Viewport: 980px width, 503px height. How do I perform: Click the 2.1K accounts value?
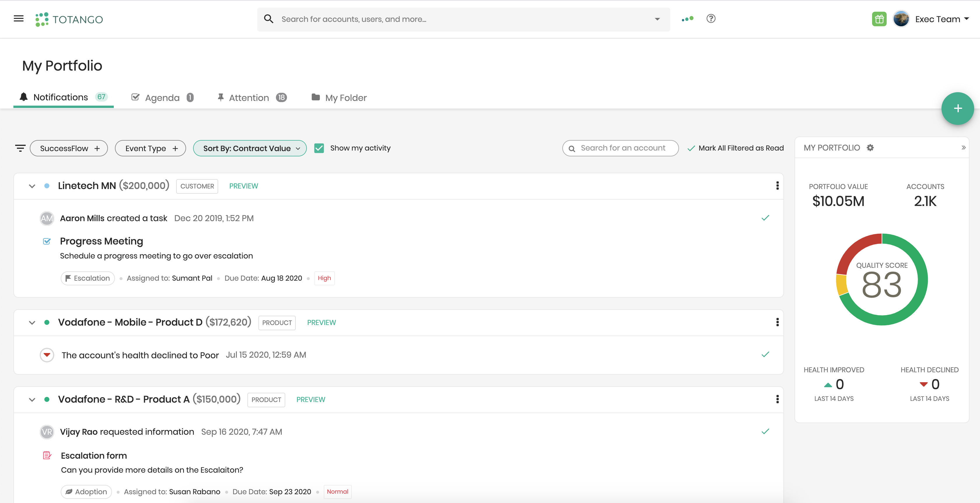925,201
